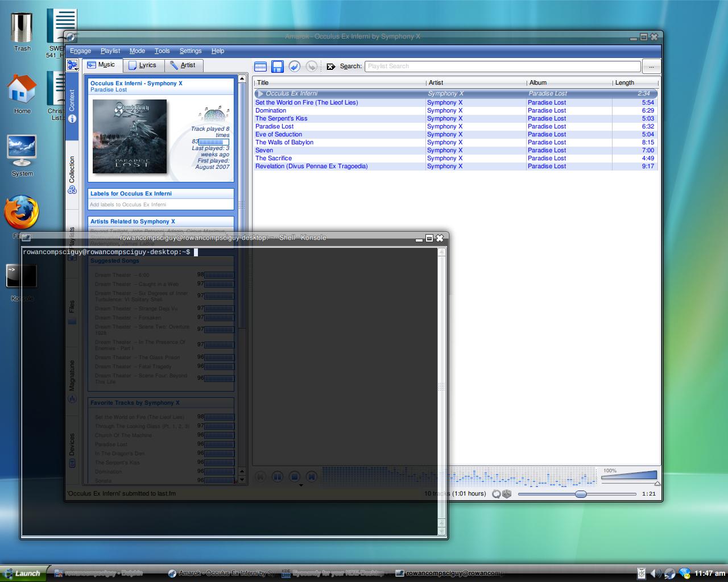The image size is (728, 582).
Task: Click the clock showing 11:47 am
Action: (710, 573)
